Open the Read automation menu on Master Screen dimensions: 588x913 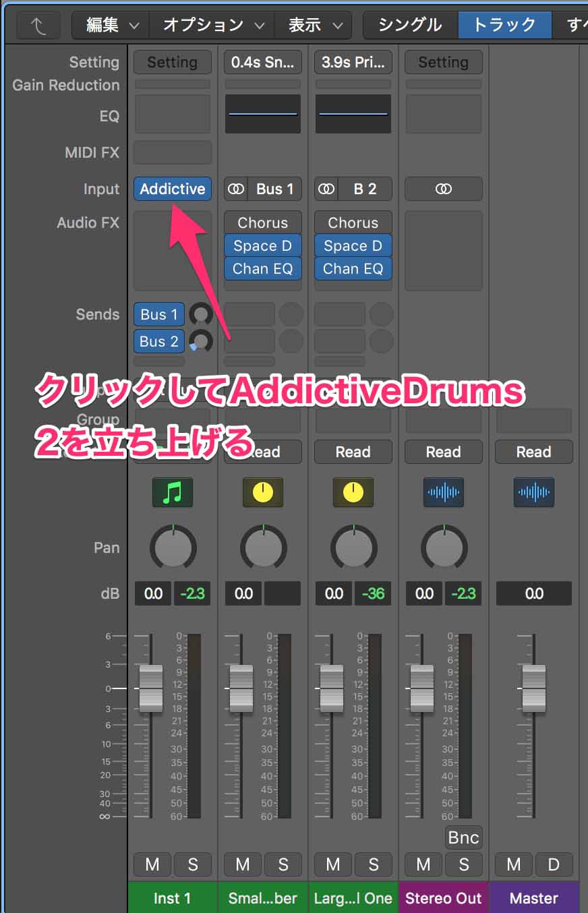534,452
